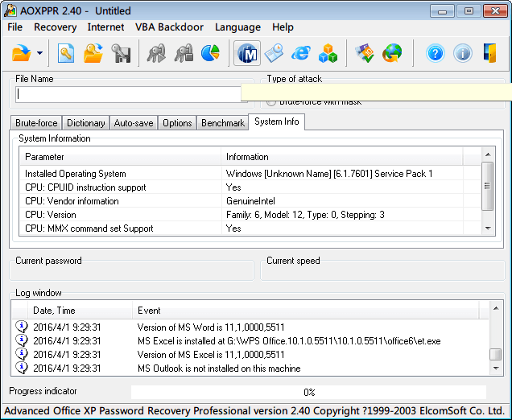This screenshot has height=420, width=512.
Task: Click the Log window scrollbar down arrow
Action: [x=496, y=369]
